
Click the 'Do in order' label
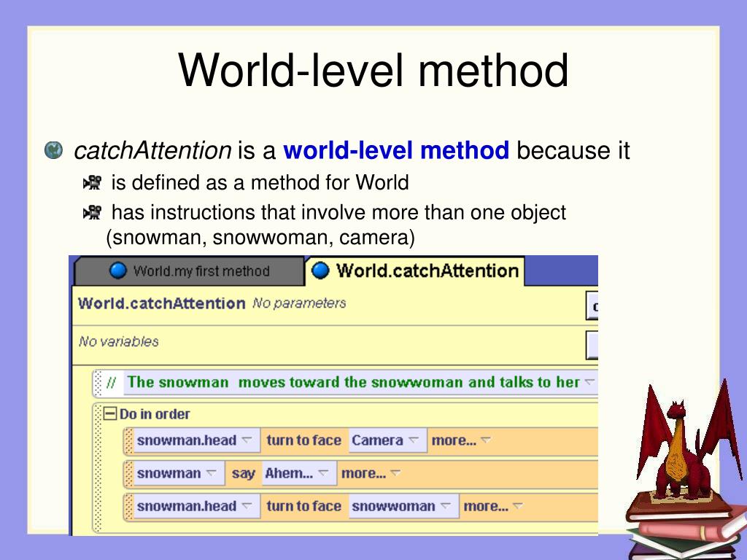coord(155,414)
